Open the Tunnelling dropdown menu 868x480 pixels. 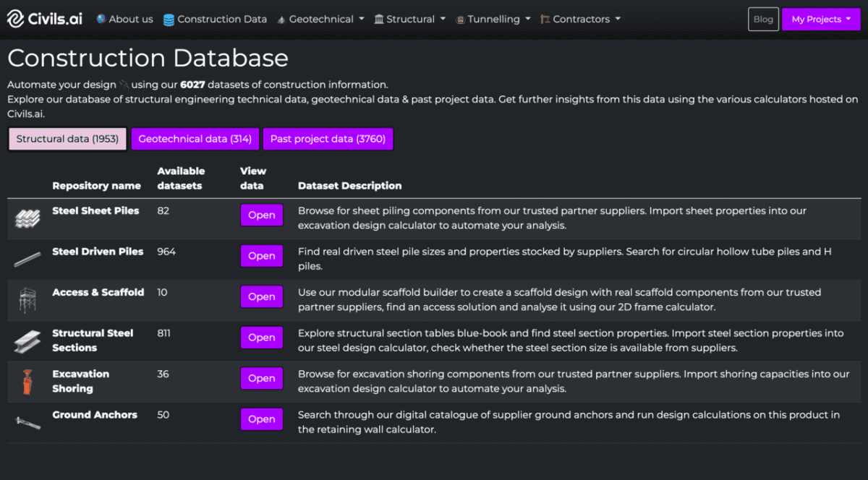pyautogui.click(x=493, y=20)
